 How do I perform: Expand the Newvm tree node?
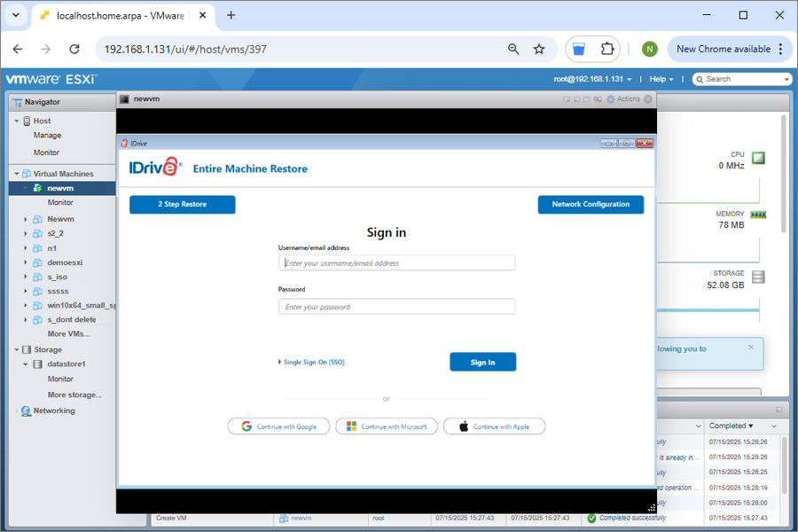coord(26,219)
